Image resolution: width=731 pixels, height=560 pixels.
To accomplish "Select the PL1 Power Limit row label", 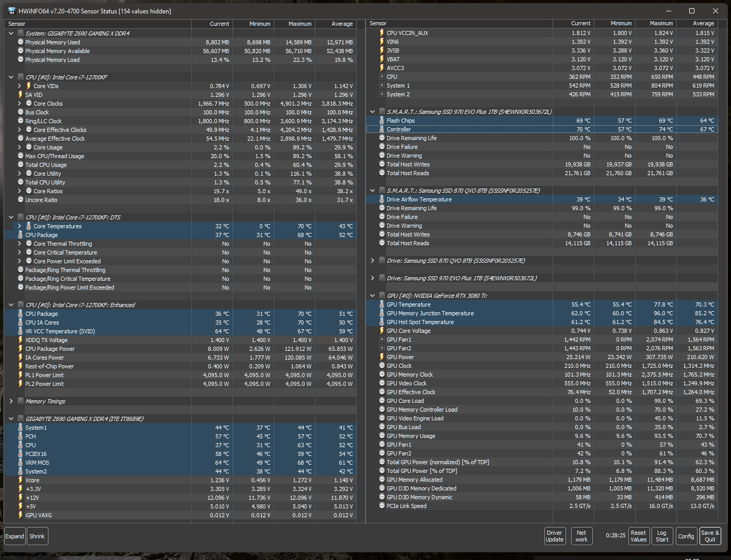I will tap(44, 375).
